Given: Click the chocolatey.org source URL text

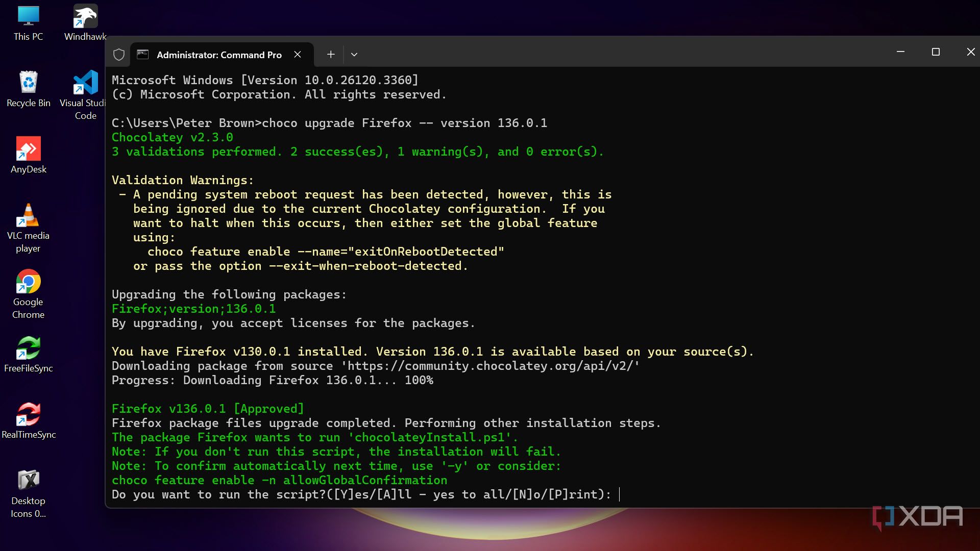Looking at the screenshot, I should (x=490, y=366).
